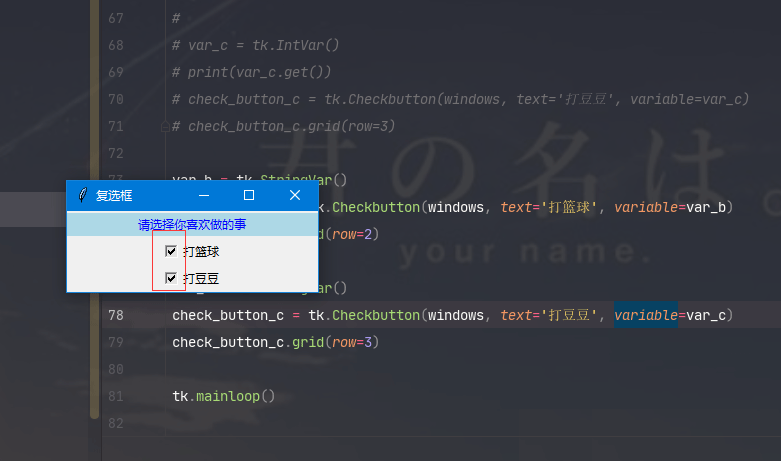Click line number 68 in the gutter
The image size is (781, 461).
point(116,45)
